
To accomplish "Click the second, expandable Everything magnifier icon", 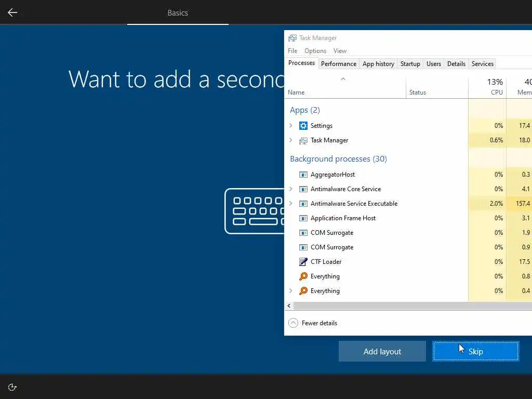I will 303,291.
